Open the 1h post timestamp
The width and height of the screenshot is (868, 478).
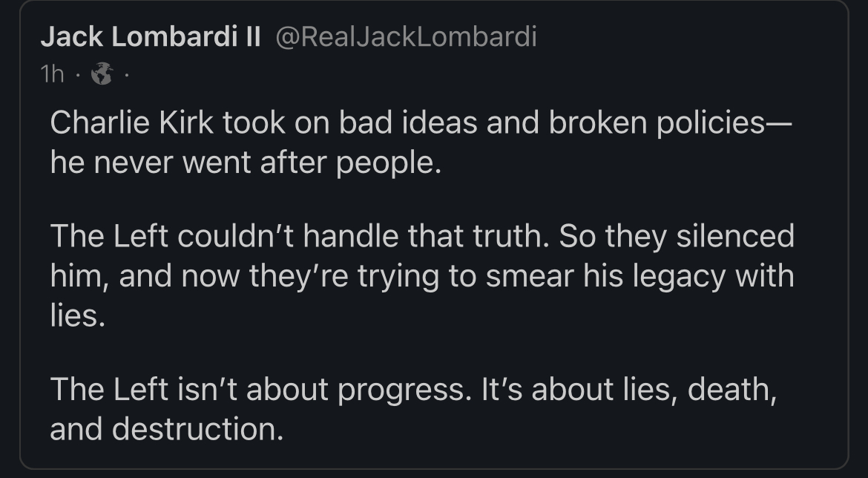[53, 73]
